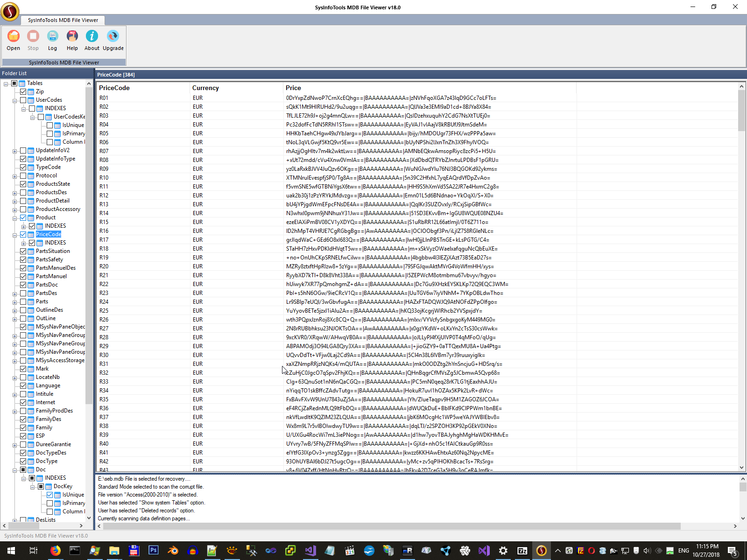
Task: Open the Command Prompt taskbar icon
Action: coord(75,551)
